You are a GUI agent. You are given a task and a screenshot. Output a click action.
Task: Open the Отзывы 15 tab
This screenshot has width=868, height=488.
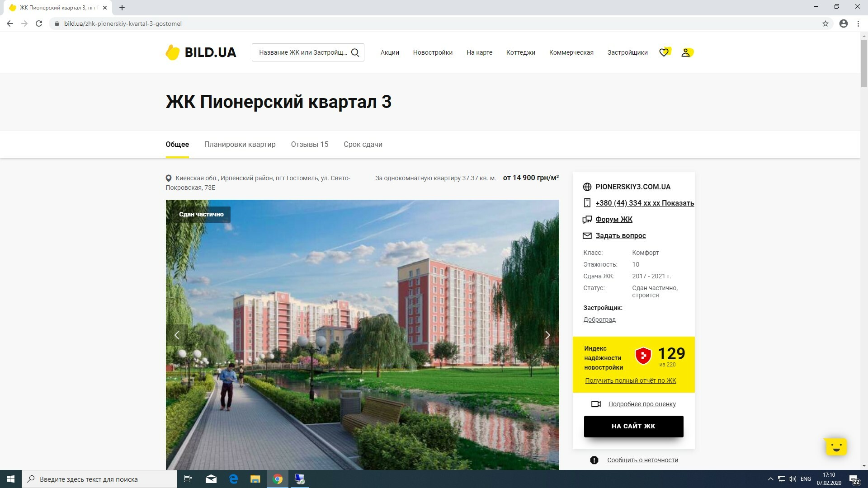click(x=310, y=145)
